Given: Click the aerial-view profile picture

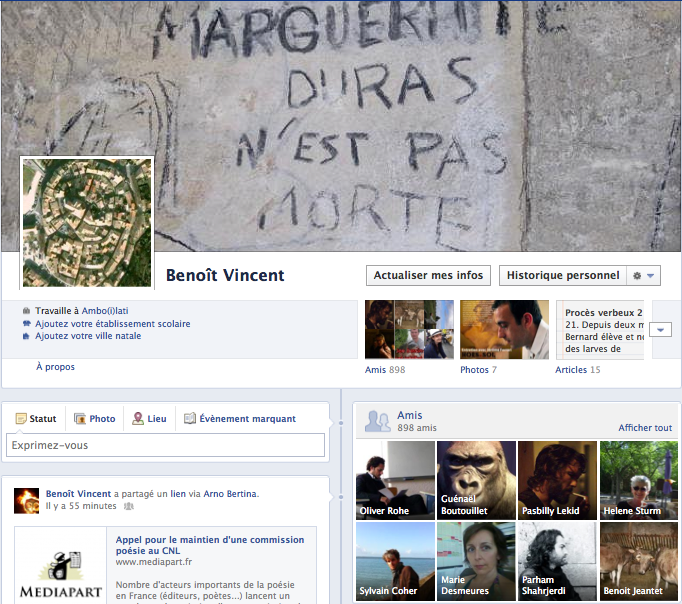Looking at the screenshot, I should (x=87, y=222).
